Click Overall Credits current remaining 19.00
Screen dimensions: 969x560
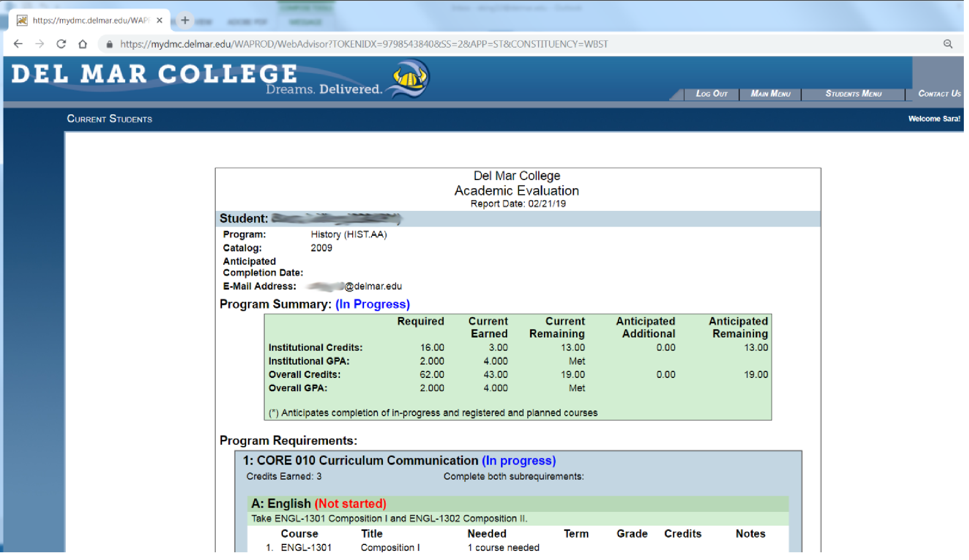tap(573, 374)
